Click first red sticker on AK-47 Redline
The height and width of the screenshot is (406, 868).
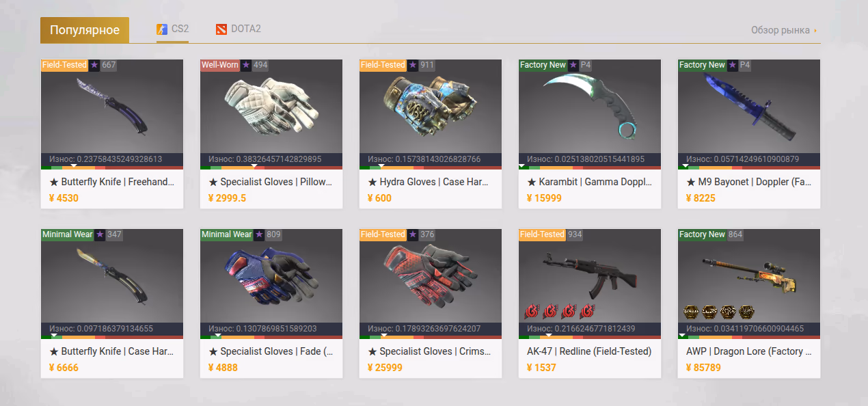pyautogui.click(x=532, y=312)
